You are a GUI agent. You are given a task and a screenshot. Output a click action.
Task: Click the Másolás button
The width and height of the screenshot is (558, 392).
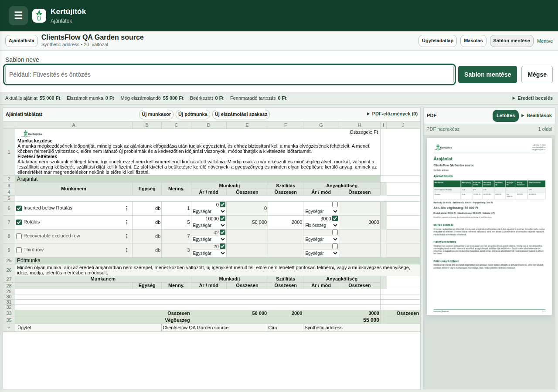pos(473,41)
